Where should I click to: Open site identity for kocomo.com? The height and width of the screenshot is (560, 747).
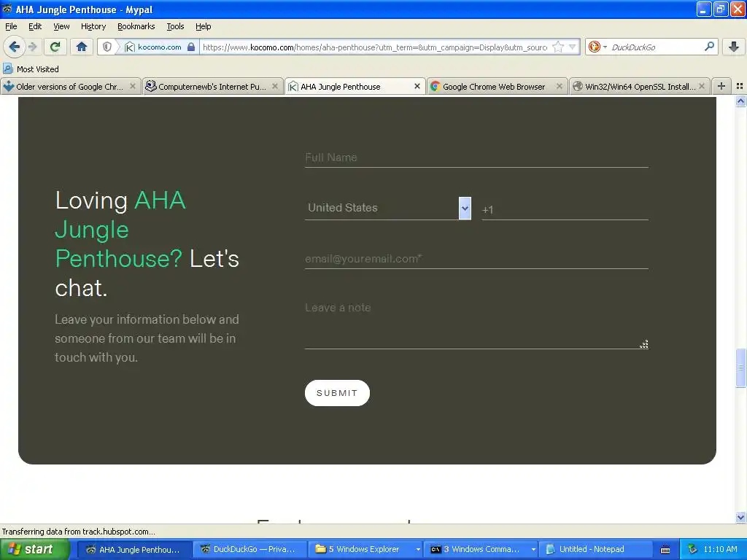coord(159,47)
